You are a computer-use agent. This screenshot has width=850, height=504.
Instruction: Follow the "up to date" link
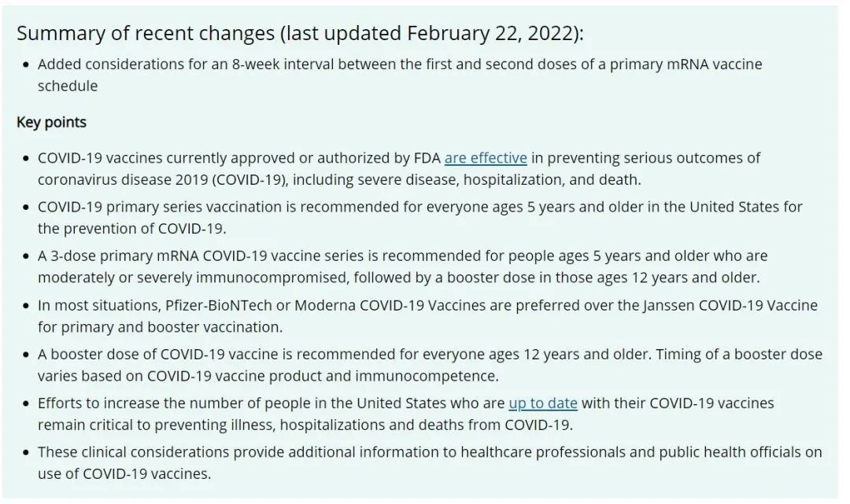click(x=542, y=403)
